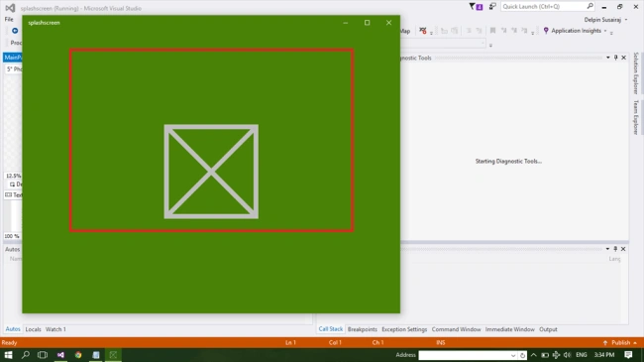The height and width of the screenshot is (362, 644).
Task: Open the Action Center notifications icon
Action: pos(628,355)
